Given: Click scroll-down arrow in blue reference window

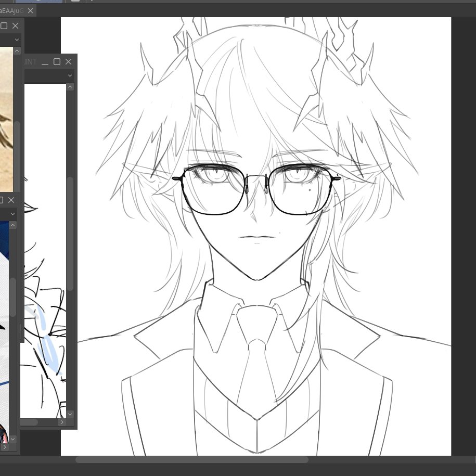Looking at the screenshot, I should [x=13, y=439].
